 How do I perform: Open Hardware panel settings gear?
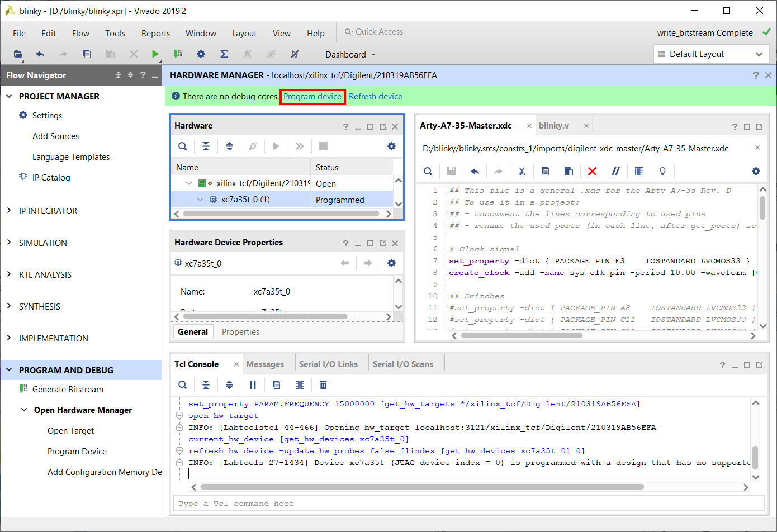(391, 146)
